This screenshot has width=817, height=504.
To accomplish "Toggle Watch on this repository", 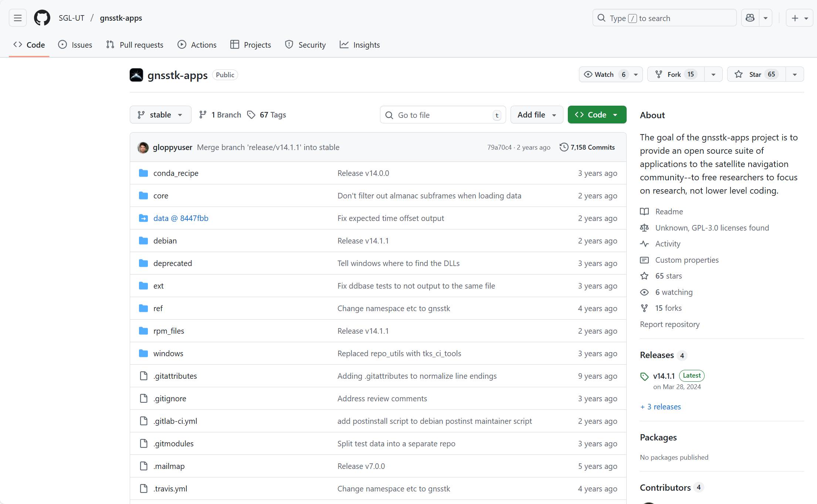I will tap(604, 74).
